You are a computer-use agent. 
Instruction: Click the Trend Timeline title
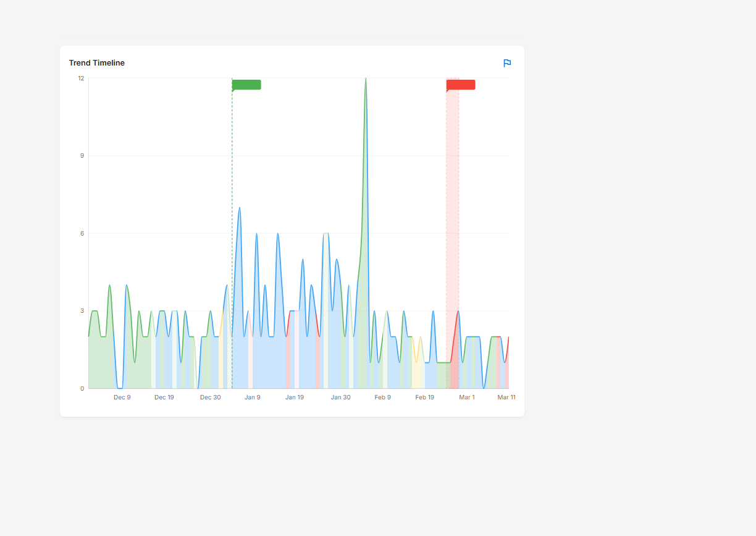(96, 62)
